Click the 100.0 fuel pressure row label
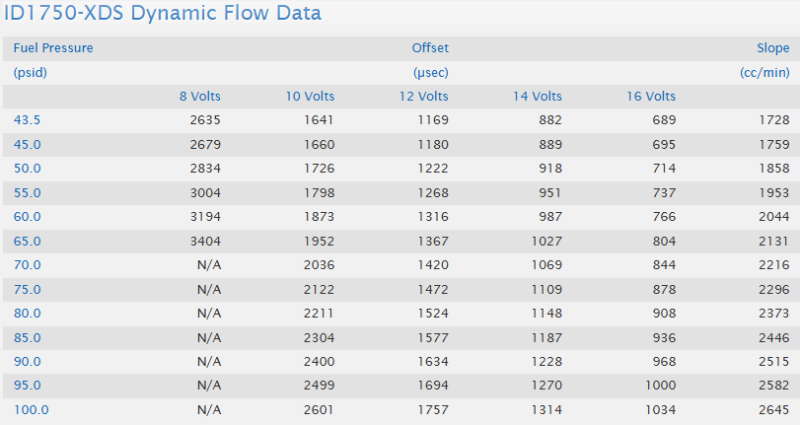 click(x=30, y=410)
